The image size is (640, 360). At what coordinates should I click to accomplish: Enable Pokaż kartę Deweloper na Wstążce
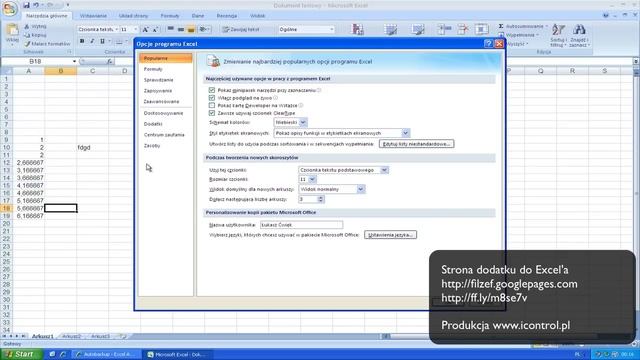coord(211,105)
